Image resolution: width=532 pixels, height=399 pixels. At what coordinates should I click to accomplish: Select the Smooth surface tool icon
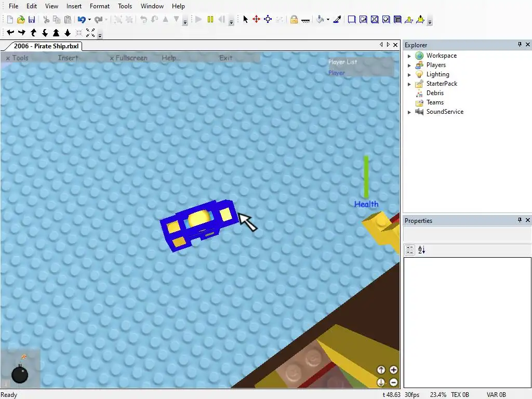tap(352, 19)
